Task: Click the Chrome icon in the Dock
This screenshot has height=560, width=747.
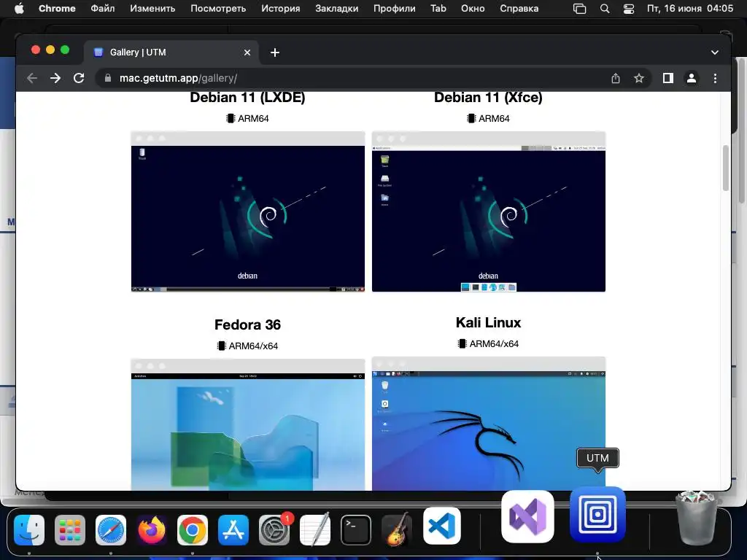Action: pos(193,529)
